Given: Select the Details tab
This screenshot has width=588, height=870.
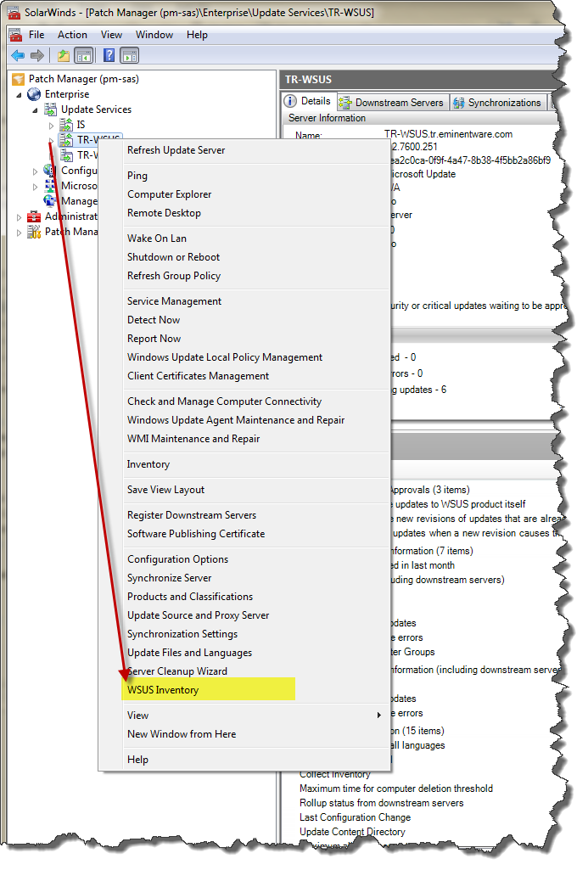Looking at the screenshot, I should [x=308, y=102].
